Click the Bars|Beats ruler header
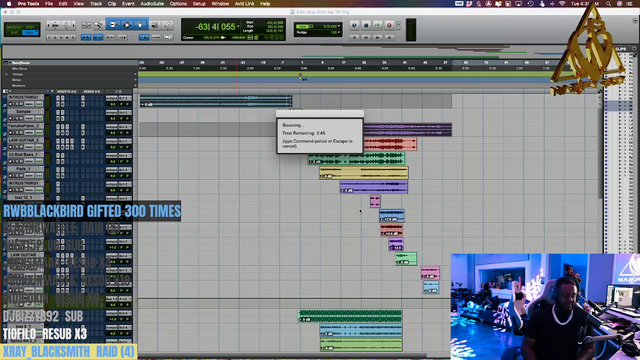The height and width of the screenshot is (360, 640). click(x=69, y=63)
